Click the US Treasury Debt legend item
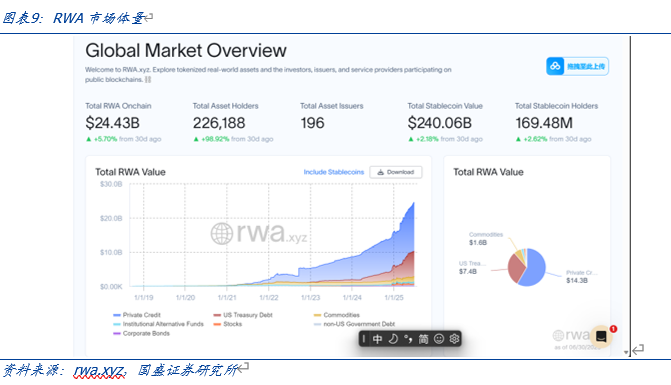The height and width of the screenshot is (385, 671). (243, 315)
